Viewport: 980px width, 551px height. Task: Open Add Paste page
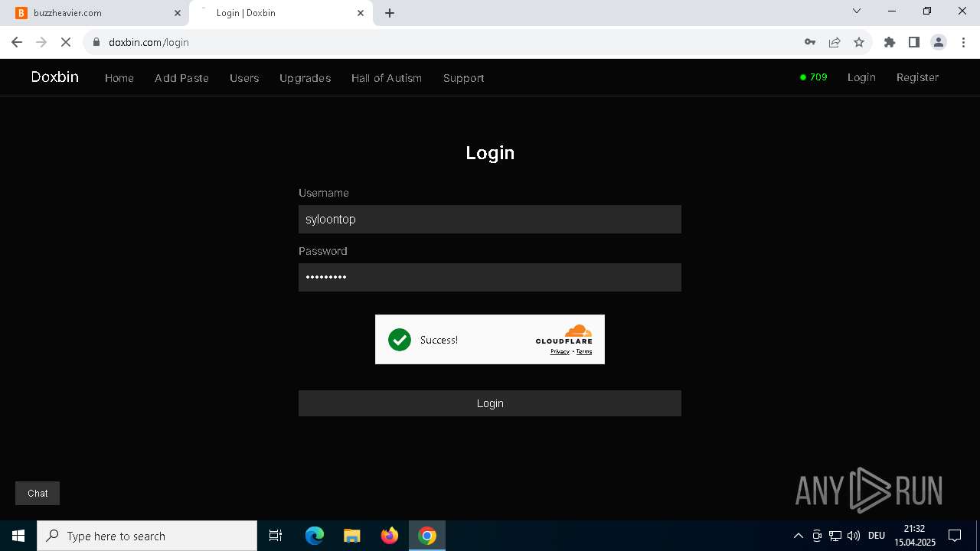[x=181, y=78]
